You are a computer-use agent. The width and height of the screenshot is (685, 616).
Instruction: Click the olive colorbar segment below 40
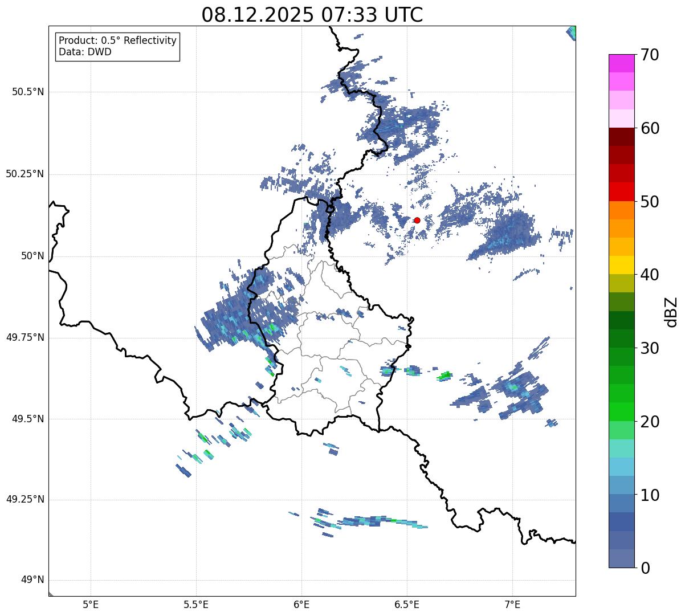tap(621, 283)
